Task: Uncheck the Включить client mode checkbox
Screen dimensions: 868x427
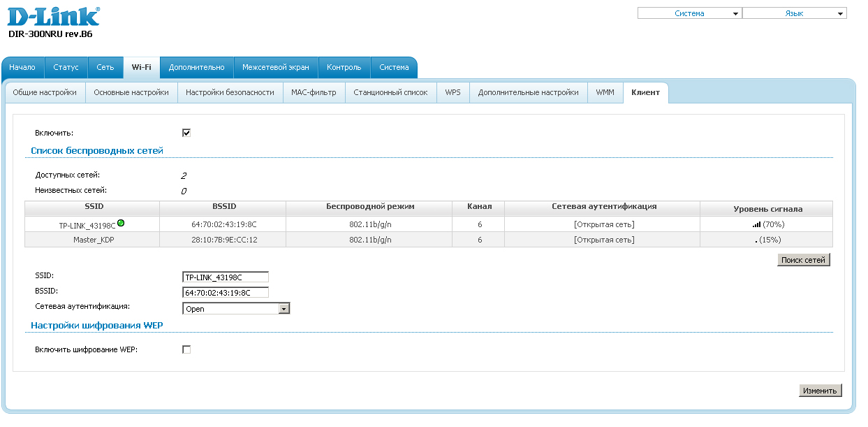Action: 186,133
